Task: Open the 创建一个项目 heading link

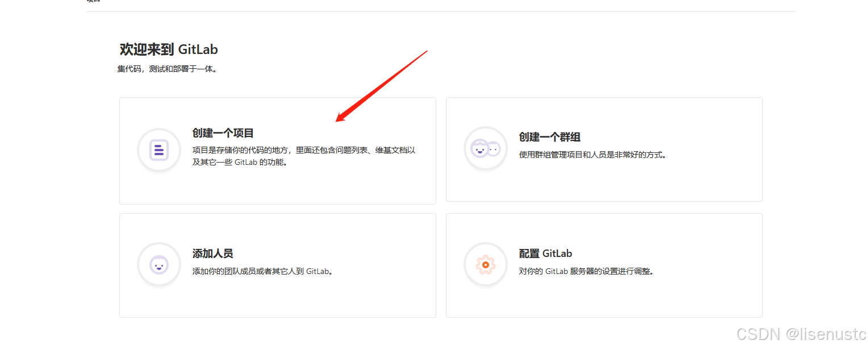Action: click(223, 133)
